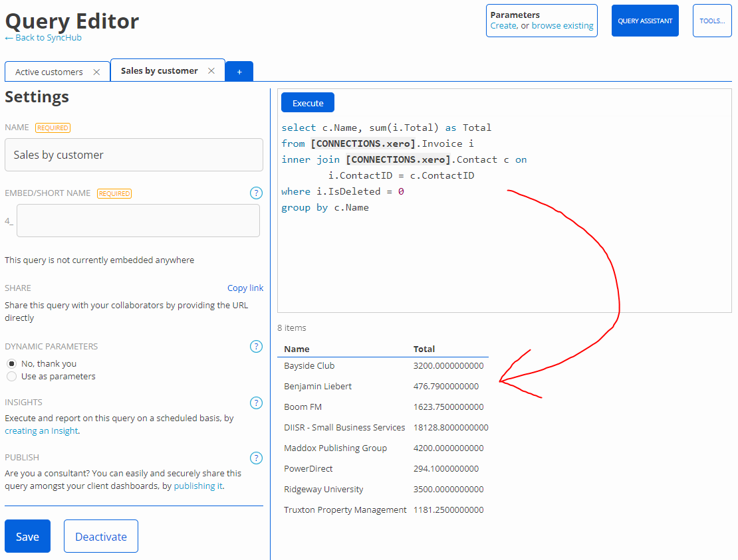Open help icon beside Insights
The width and height of the screenshot is (738, 560).
(256, 403)
